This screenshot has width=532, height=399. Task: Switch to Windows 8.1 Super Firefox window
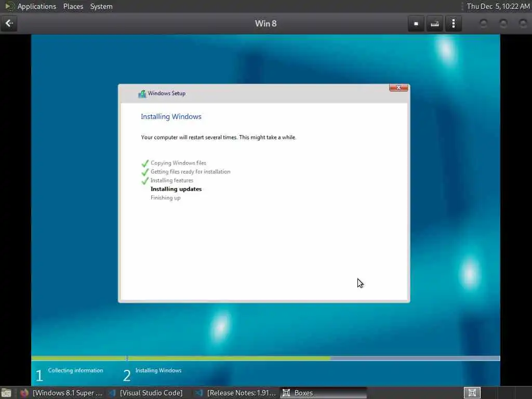[61, 393]
